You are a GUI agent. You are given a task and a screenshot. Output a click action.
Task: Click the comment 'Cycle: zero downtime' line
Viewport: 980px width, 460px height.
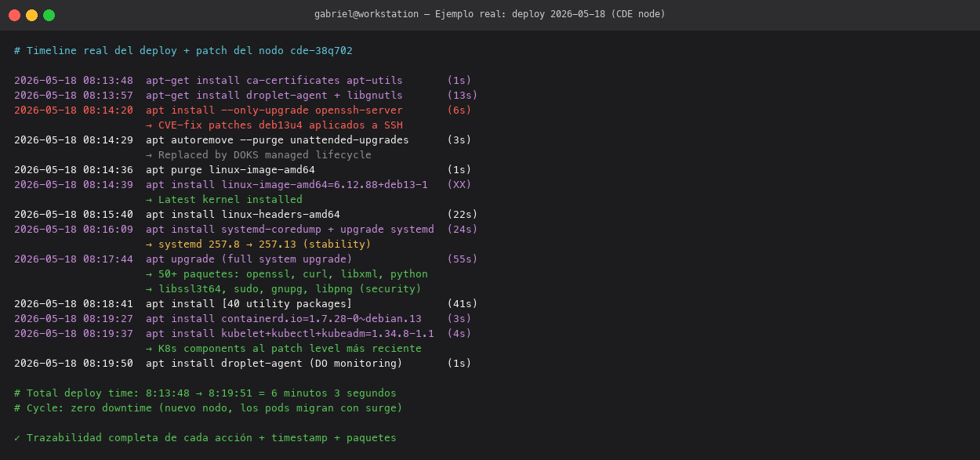click(209, 408)
